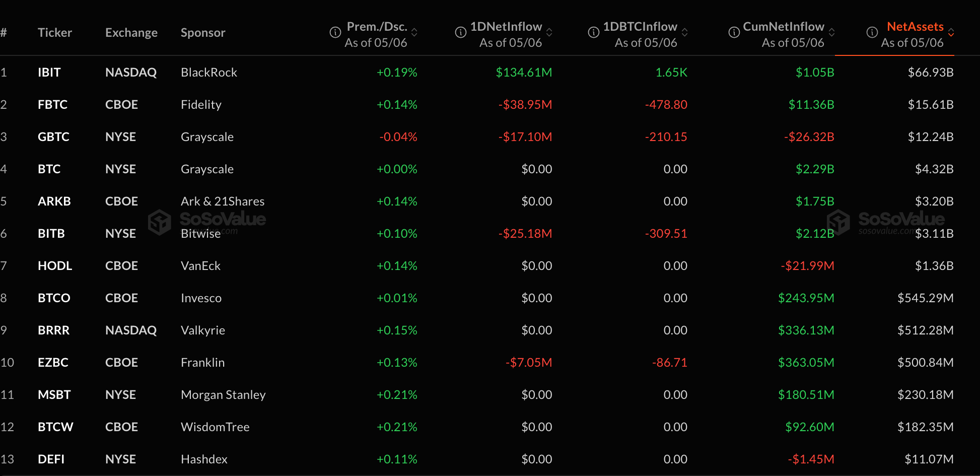Click DEFI's $11.07M net assets value
Viewport: 980px width, 476px height.
pos(929,459)
